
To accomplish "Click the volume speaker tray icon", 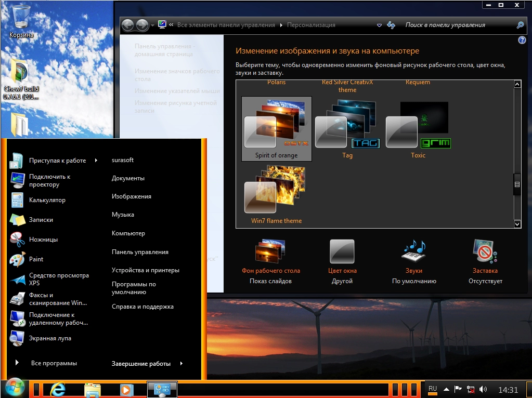I will click(483, 389).
